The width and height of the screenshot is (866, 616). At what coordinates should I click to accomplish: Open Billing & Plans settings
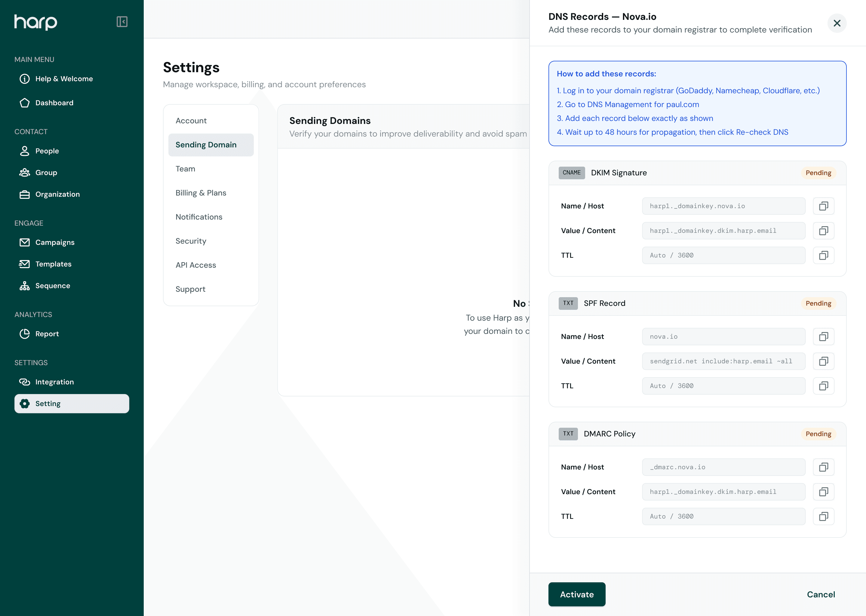(211, 193)
